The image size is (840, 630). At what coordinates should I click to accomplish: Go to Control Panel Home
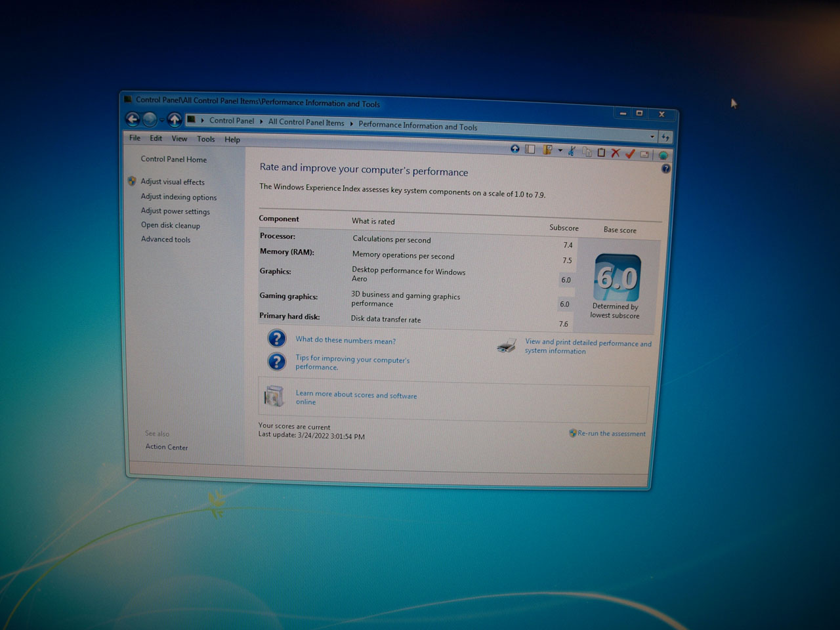tap(173, 159)
